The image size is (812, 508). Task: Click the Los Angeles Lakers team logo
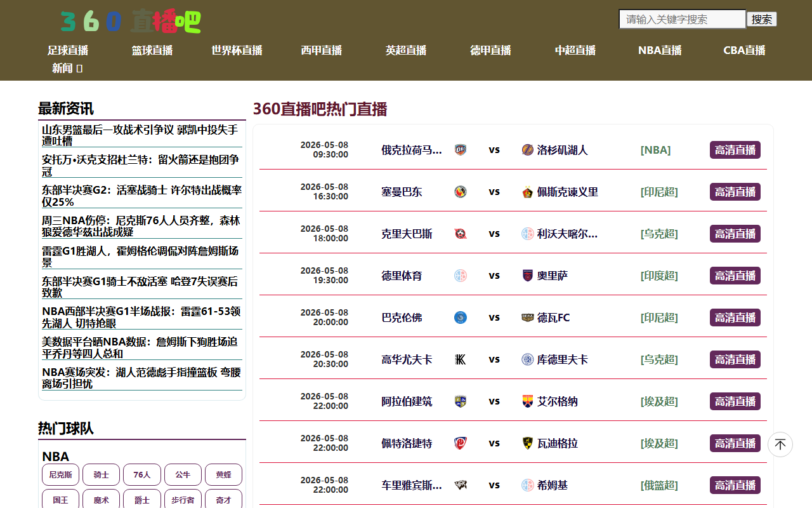pos(528,150)
